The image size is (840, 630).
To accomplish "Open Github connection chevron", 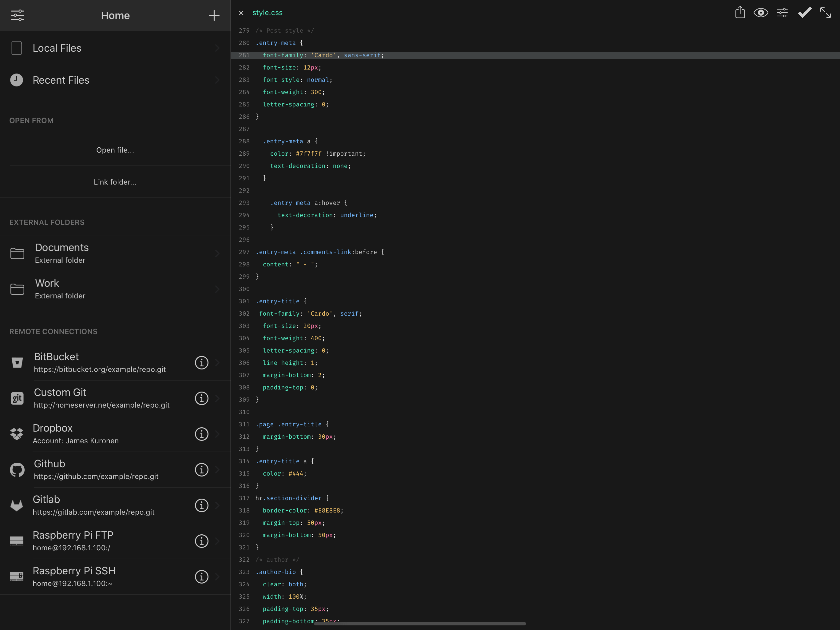I will point(218,470).
